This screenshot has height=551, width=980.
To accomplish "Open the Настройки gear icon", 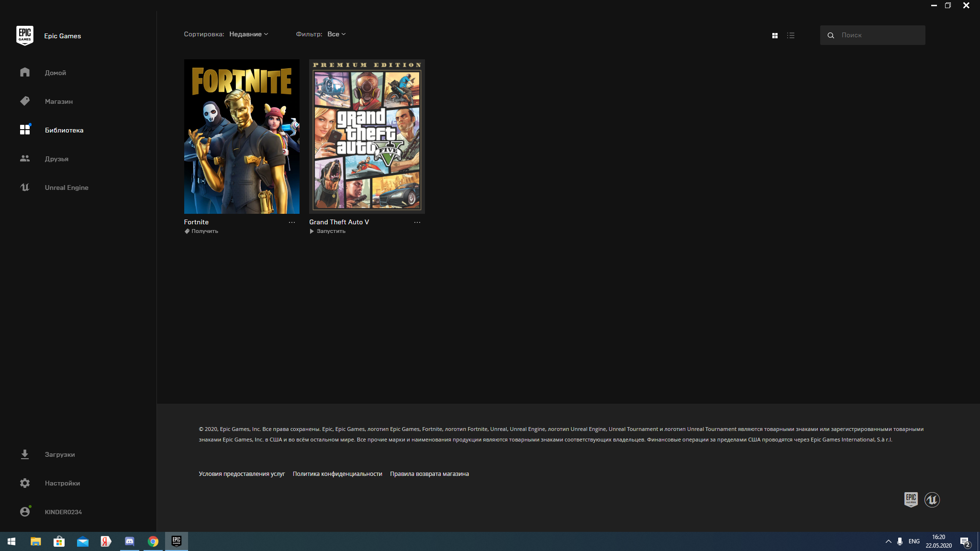I will pos(25,483).
